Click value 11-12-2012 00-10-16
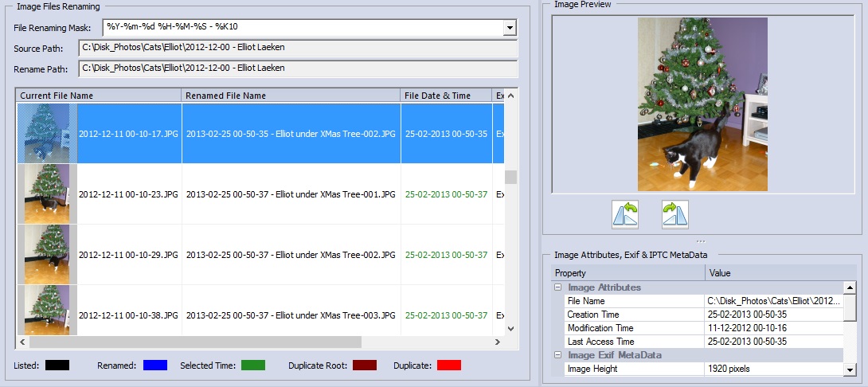The image size is (868, 387). point(747,328)
